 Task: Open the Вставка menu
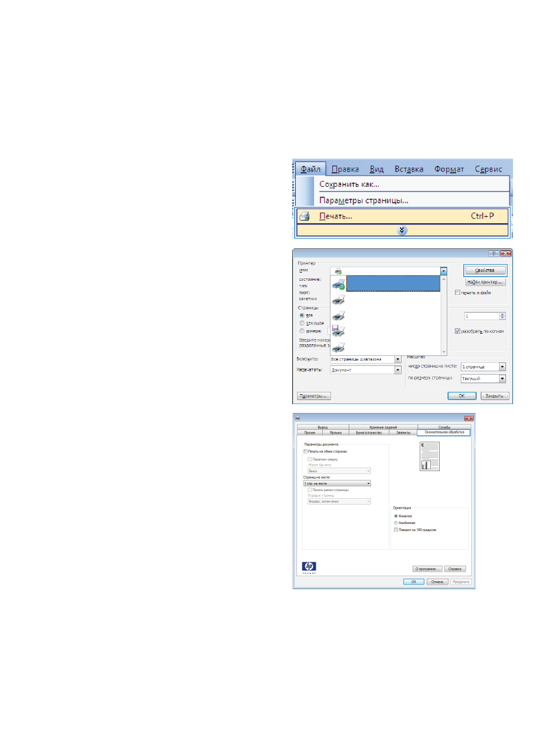pos(409,169)
